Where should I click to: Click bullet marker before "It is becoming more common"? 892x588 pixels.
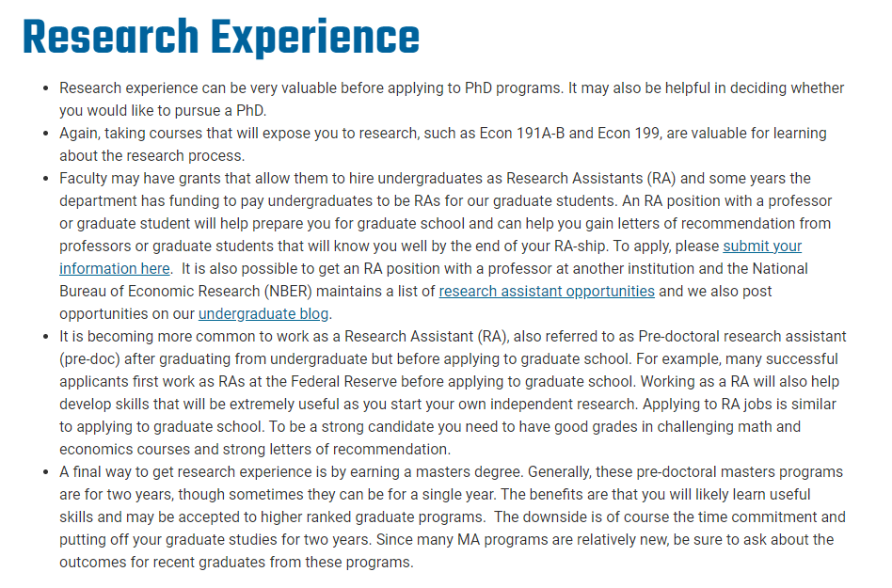pyautogui.click(x=46, y=337)
